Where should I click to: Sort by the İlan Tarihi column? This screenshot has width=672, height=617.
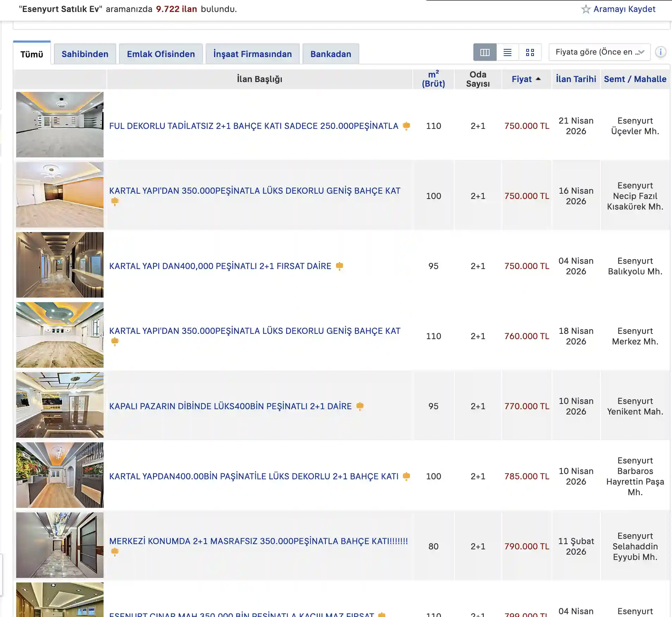[576, 79]
